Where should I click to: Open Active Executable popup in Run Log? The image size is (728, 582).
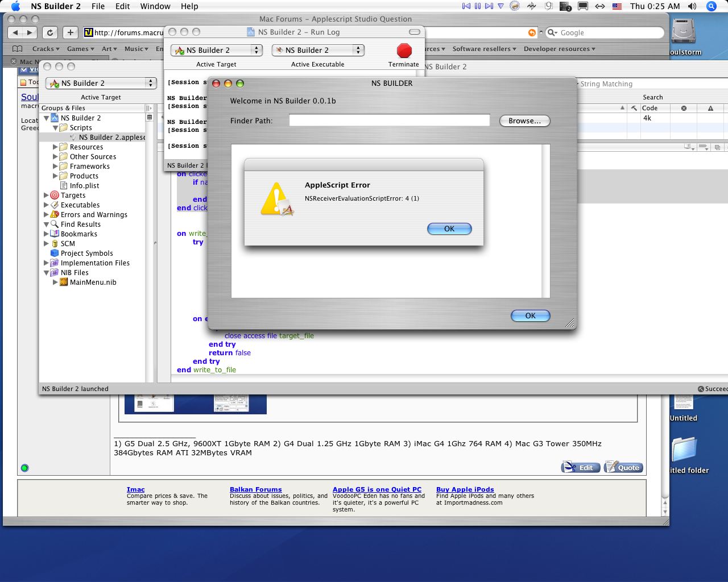318,50
